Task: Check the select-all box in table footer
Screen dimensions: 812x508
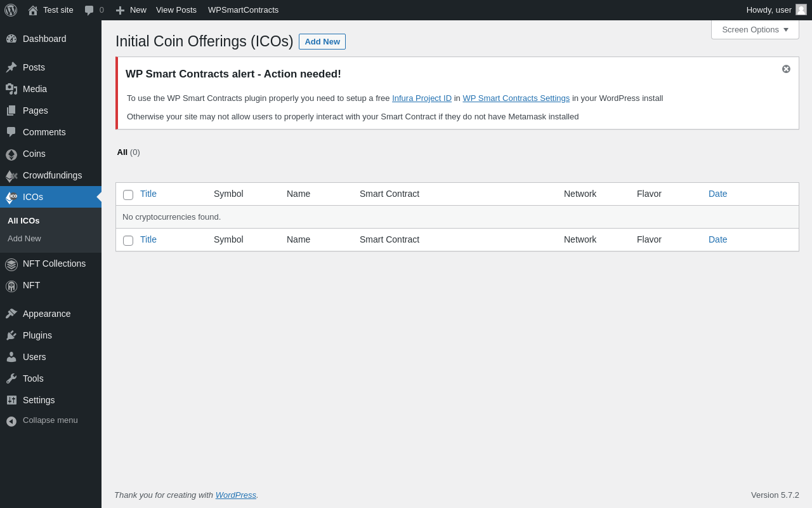Action: tap(128, 241)
